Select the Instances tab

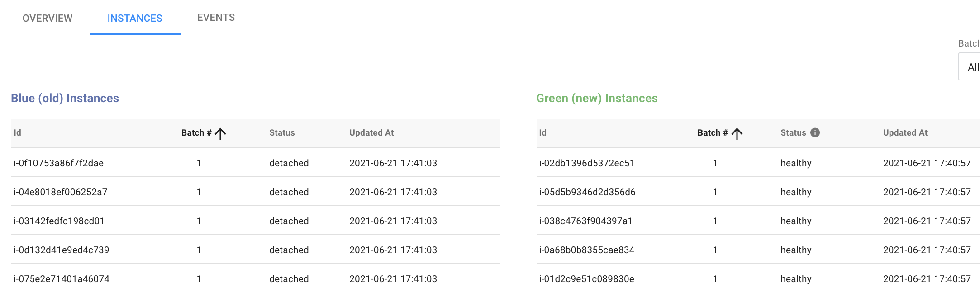click(135, 18)
